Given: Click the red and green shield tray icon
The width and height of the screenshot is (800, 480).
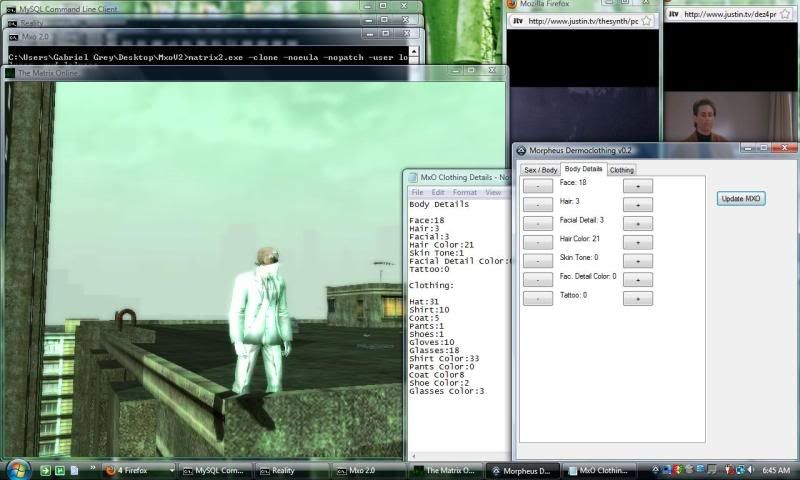Looking at the screenshot, I should click(x=678, y=470).
